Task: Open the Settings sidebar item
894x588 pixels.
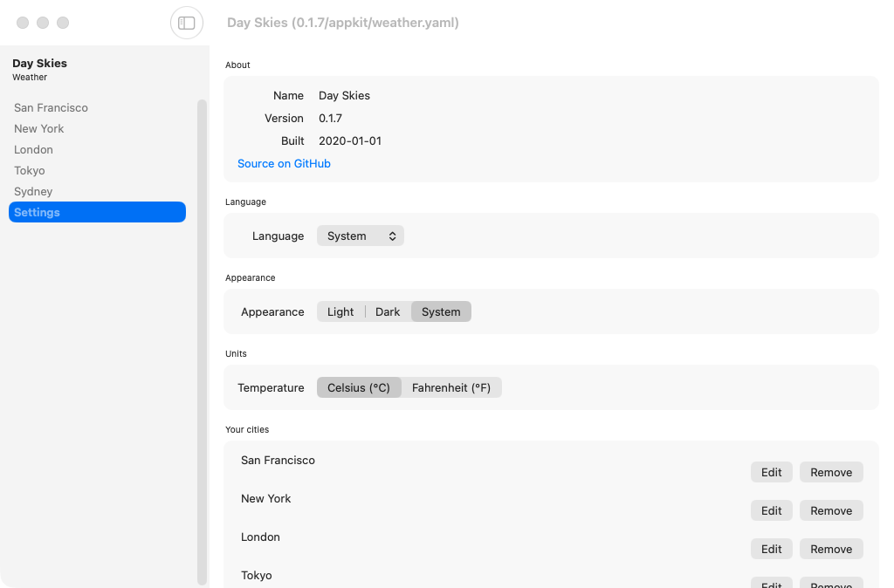Action: coord(97,212)
